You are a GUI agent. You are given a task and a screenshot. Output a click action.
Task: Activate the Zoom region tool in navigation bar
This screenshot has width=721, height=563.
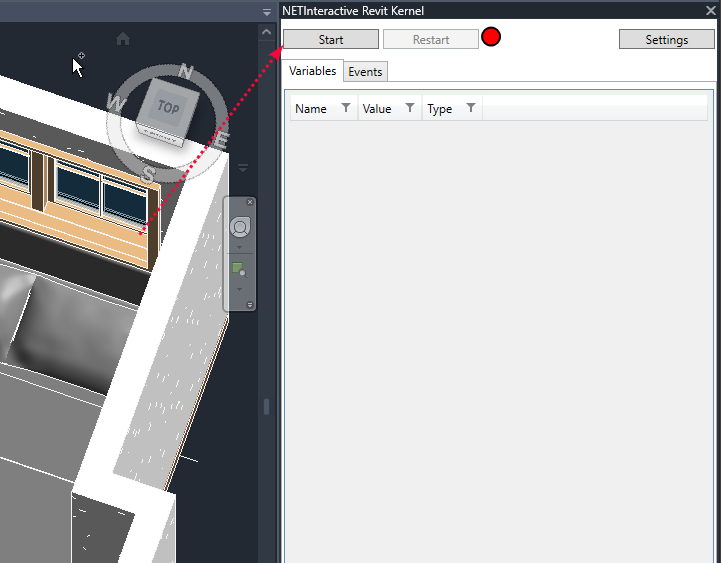coord(239,269)
